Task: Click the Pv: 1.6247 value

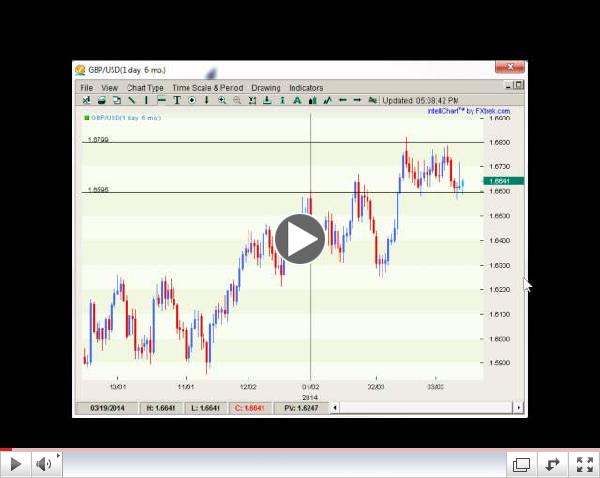Action: (x=301, y=408)
